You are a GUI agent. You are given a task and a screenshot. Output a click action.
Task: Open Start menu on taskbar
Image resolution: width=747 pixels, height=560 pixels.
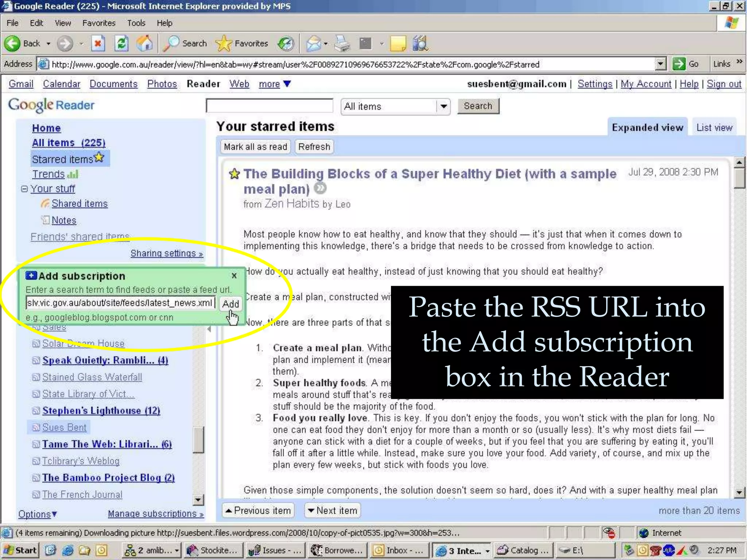pos(20,550)
